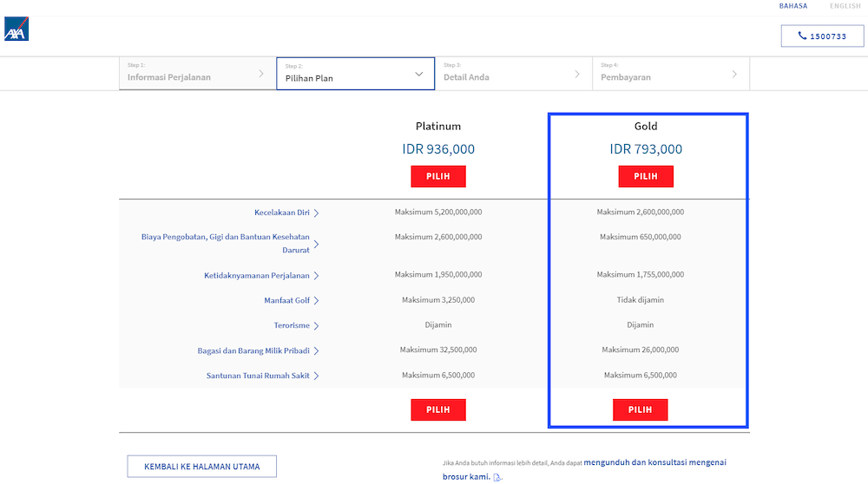This screenshot has width=868, height=484.
Task: Click the AXA logo
Action: pos(16,29)
